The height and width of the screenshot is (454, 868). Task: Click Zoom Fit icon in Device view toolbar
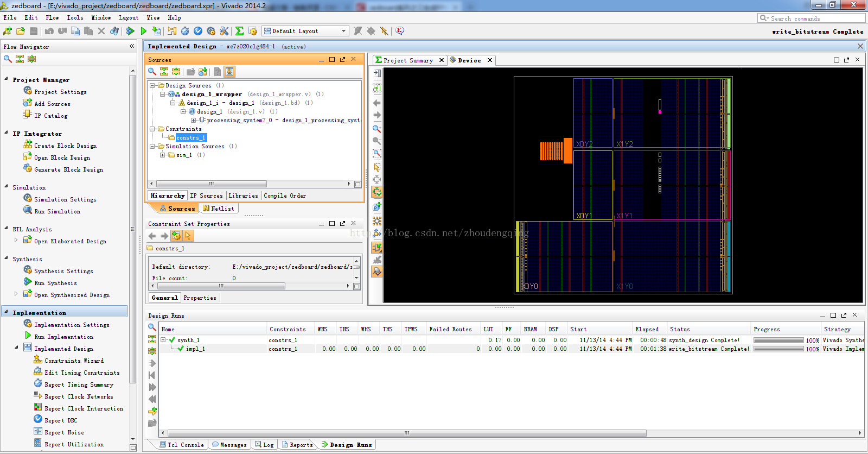coord(377,153)
